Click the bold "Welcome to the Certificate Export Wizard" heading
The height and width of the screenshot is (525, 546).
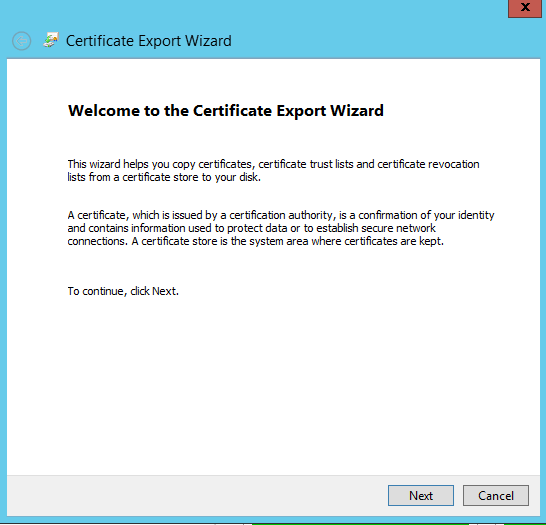[226, 111]
